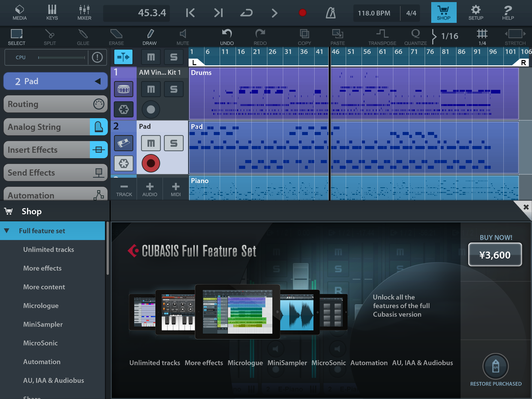Choose the Select tool

click(x=17, y=37)
